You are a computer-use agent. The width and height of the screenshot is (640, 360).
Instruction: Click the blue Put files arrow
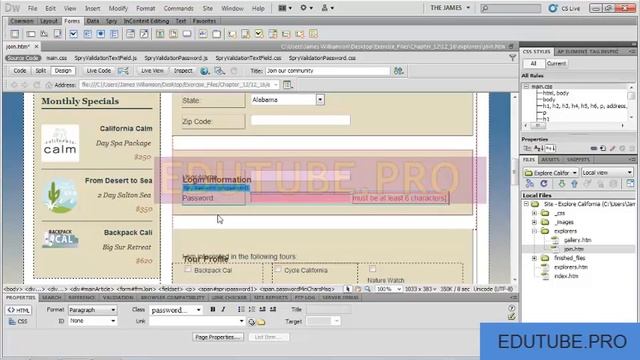tap(574, 184)
